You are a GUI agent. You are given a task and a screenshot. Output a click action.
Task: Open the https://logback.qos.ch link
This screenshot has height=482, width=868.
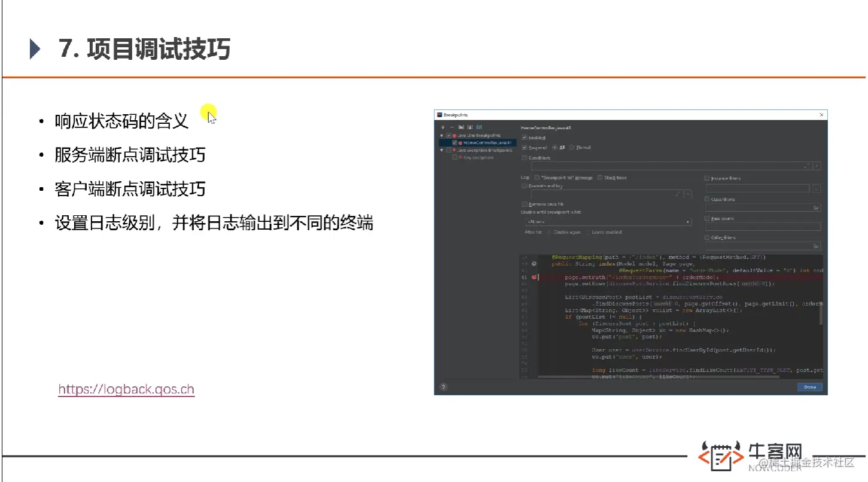click(x=126, y=390)
